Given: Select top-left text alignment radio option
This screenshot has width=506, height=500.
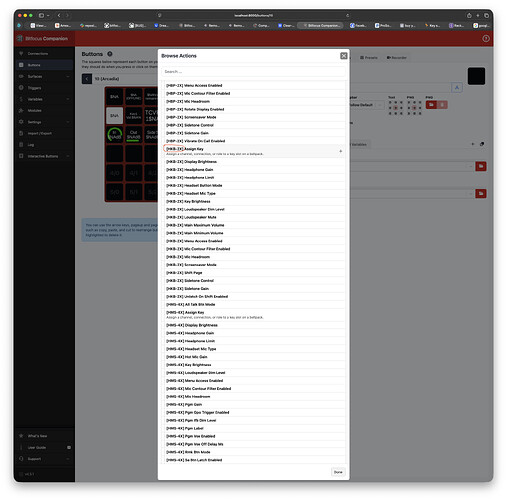Looking at the screenshot, I should coord(390,102).
